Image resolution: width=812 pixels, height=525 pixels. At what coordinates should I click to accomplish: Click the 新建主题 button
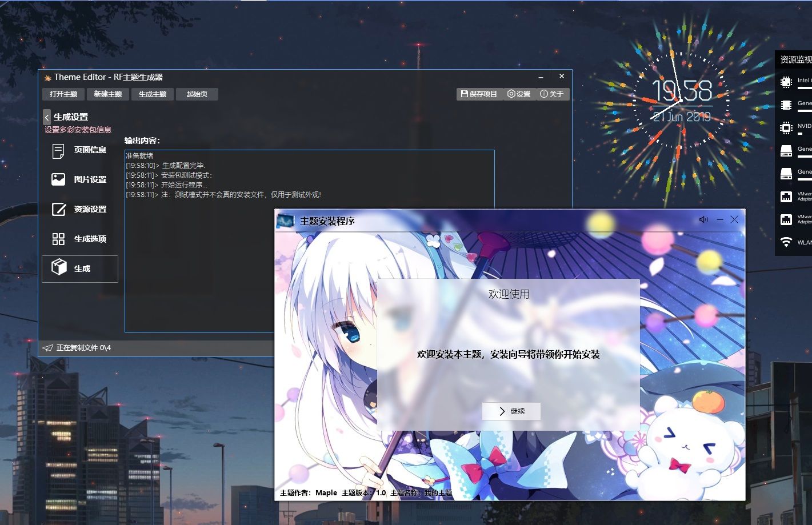tap(108, 94)
